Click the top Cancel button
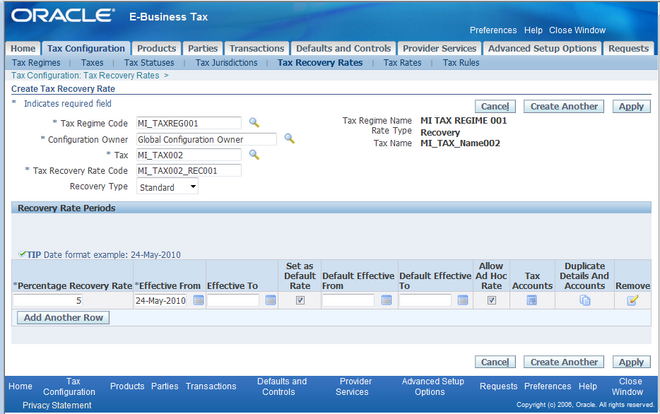This screenshot has height=414, width=660. [x=495, y=106]
